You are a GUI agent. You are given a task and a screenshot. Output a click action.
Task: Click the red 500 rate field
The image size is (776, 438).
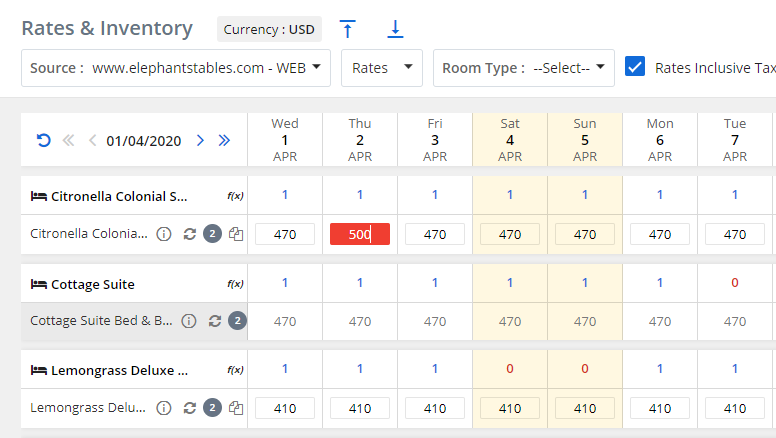coord(360,234)
